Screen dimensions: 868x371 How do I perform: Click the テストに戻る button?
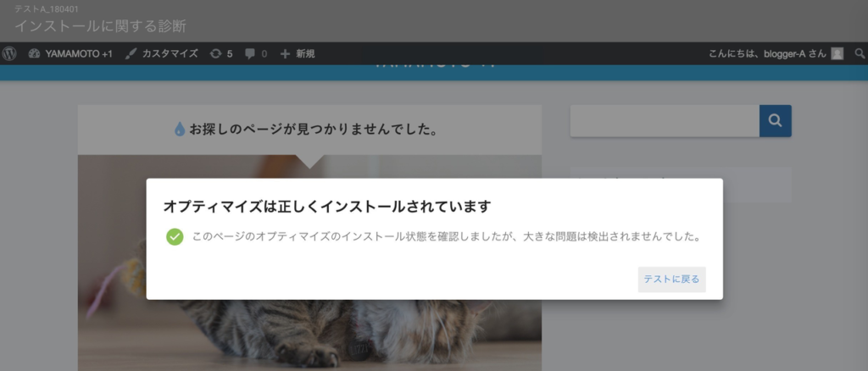(x=671, y=280)
